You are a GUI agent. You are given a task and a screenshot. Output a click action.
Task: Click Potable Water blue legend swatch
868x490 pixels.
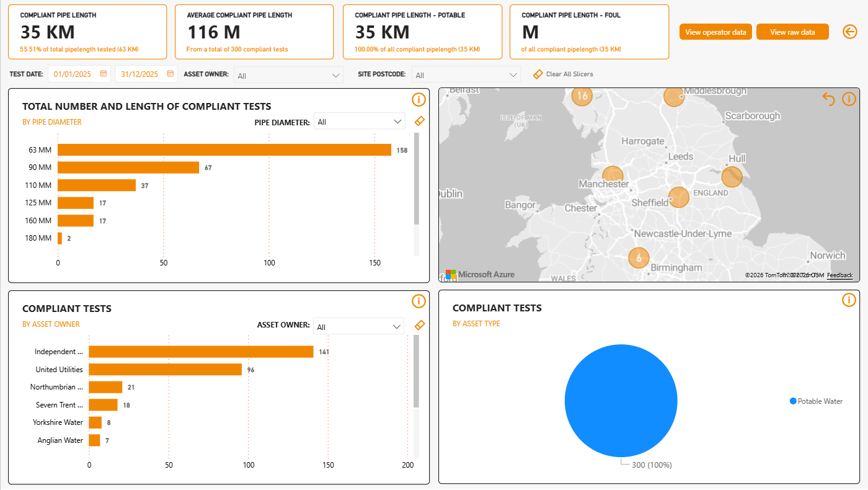coord(792,401)
